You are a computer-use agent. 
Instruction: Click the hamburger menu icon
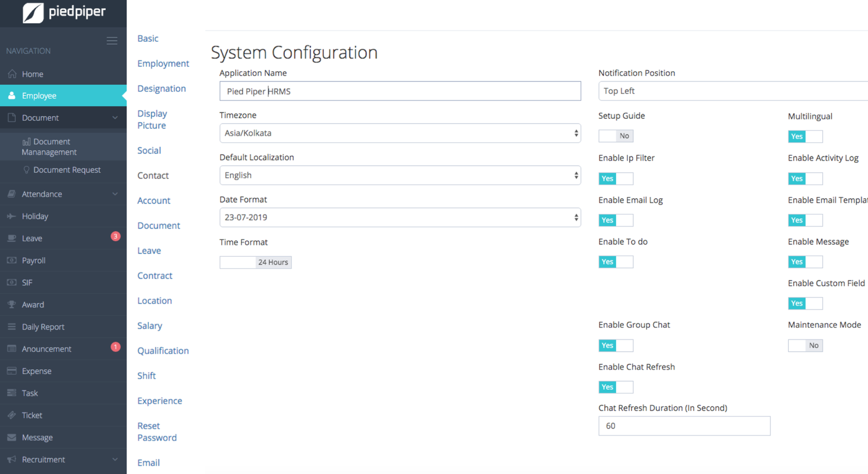(112, 41)
